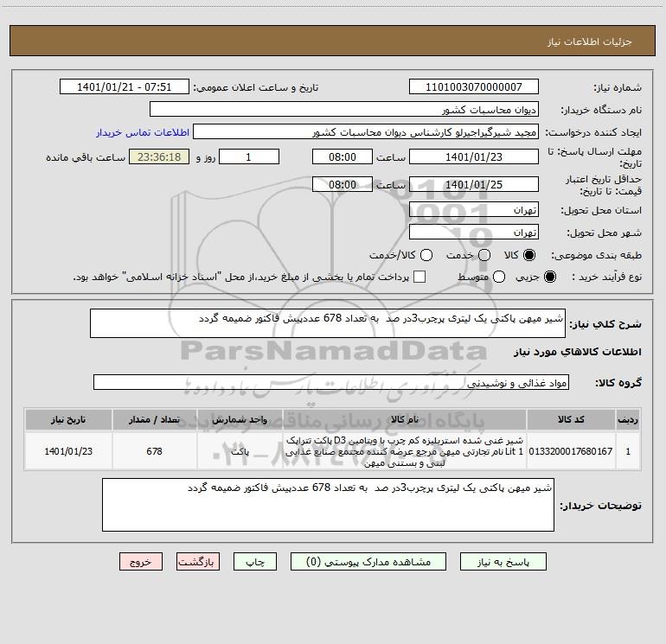
Task: Click the ردیف column header
Action: (628, 419)
